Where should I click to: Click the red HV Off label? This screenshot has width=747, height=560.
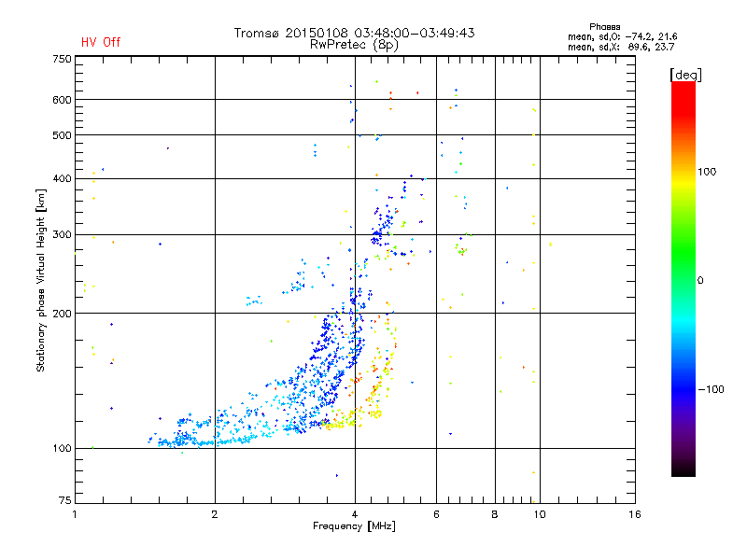(x=101, y=42)
